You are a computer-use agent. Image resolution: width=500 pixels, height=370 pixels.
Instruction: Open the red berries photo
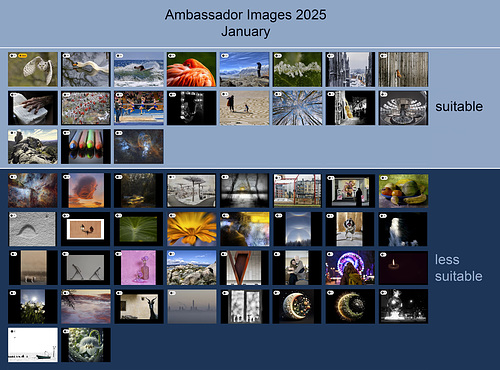click(x=86, y=108)
